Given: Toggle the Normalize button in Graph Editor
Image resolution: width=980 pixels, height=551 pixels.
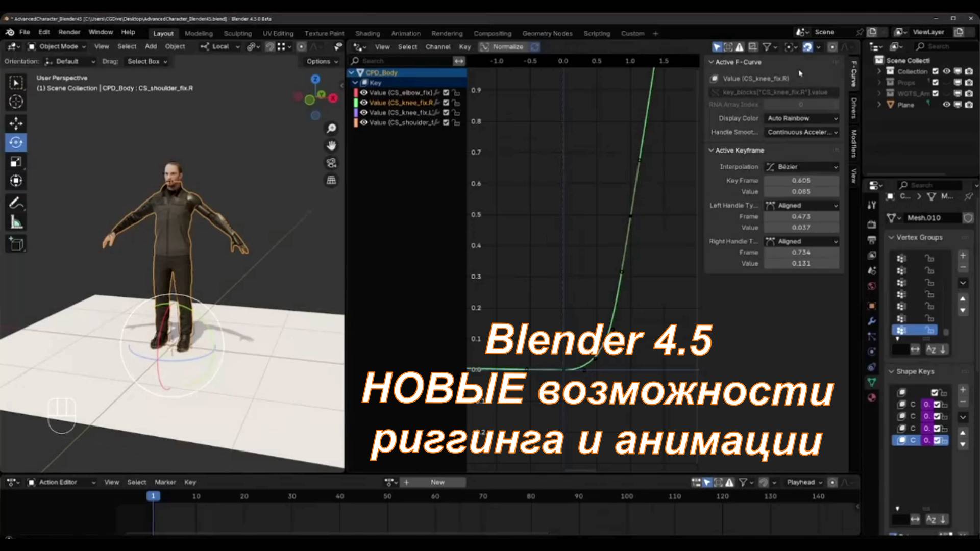Looking at the screenshot, I should click(502, 46).
